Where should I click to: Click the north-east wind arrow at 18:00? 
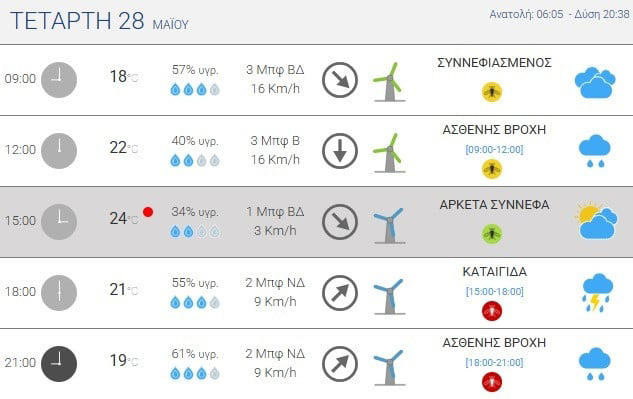click(340, 293)
